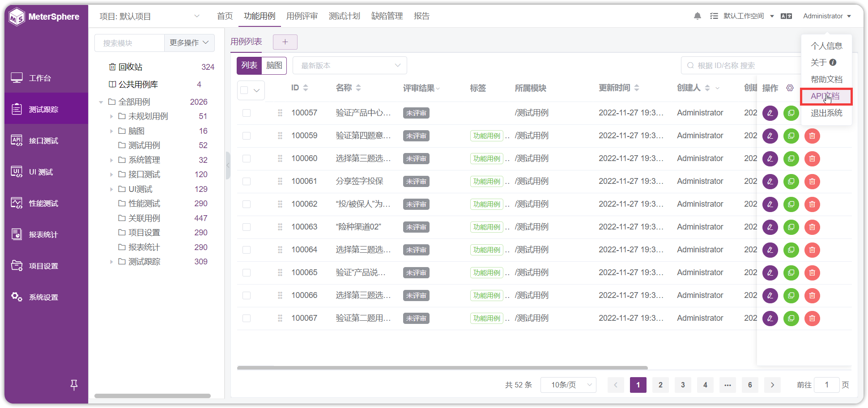The height and width of the screenshot is (408, 868).
Task: Switch to the 脑图 view tab
Action: [274, 65]
